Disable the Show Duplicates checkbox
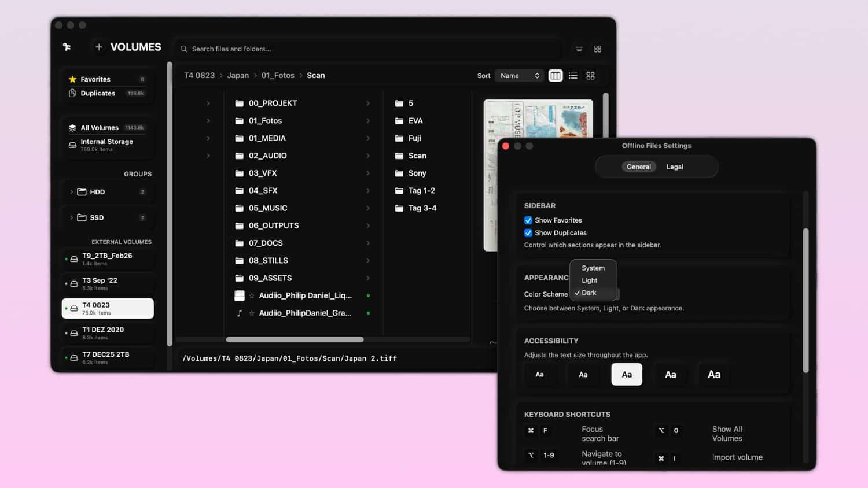This screenshot has width=868, height=488. (x=528, y=233)
